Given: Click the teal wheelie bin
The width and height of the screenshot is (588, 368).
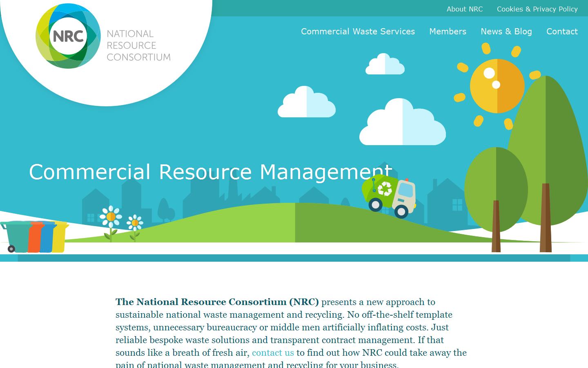Looking at the screenshot, I should click(16, 236).
